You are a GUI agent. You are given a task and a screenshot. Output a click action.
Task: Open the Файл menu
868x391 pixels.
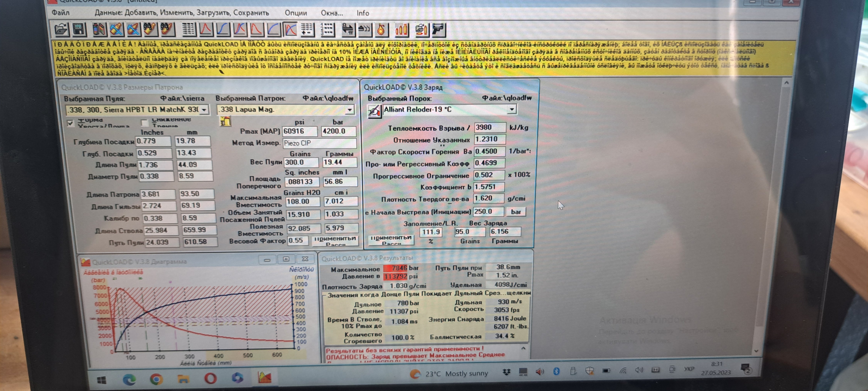tap(61, 13)
